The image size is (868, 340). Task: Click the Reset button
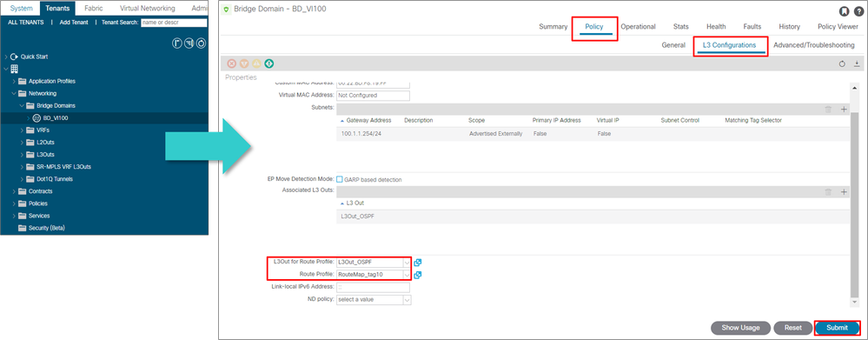792,328
